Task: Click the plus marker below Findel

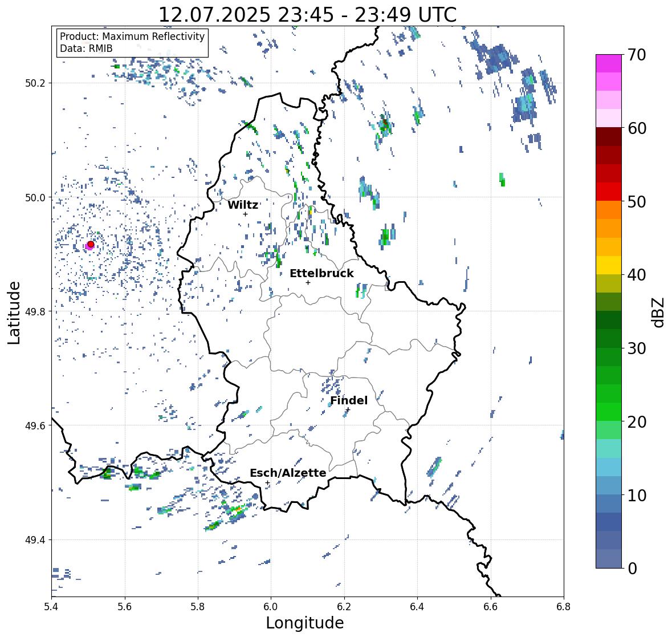Action: [348, 409]
